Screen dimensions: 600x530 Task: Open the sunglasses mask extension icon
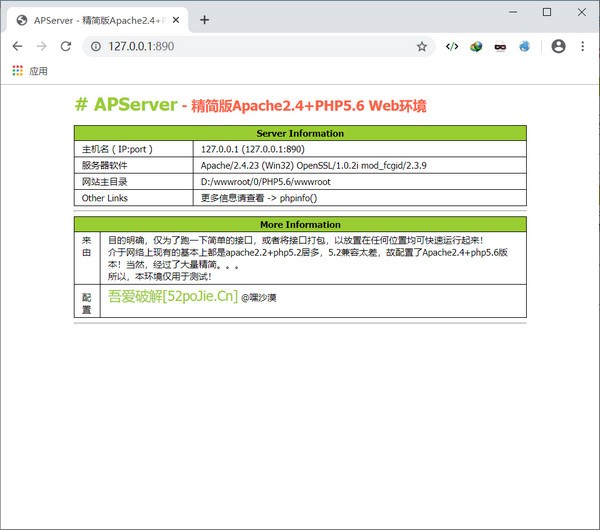tap(500, 47)
